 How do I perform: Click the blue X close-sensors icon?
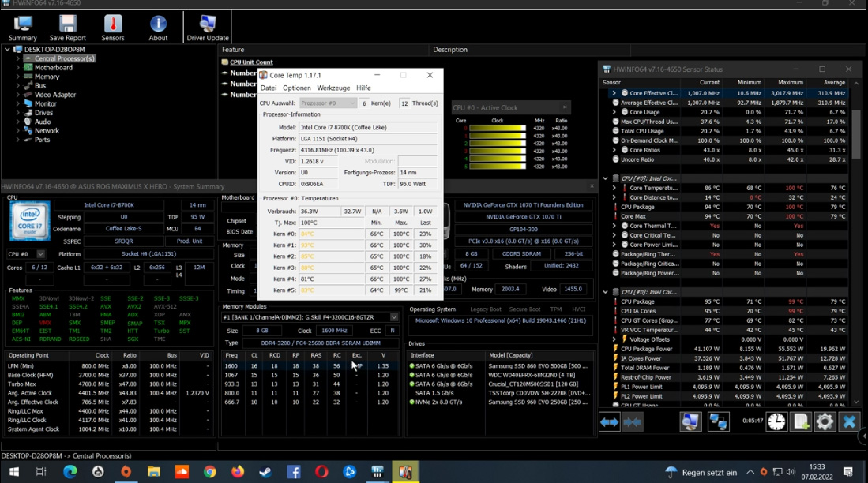(x=849, y=422)
